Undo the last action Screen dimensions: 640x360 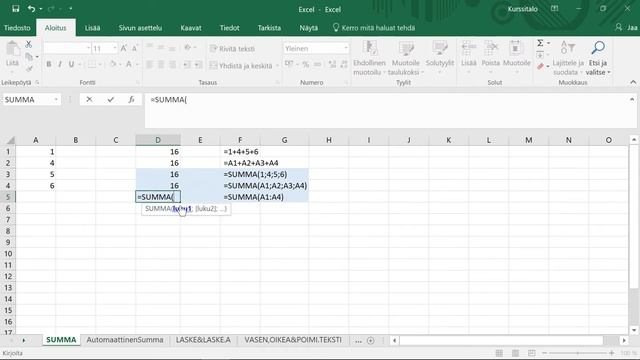(31, 9)
